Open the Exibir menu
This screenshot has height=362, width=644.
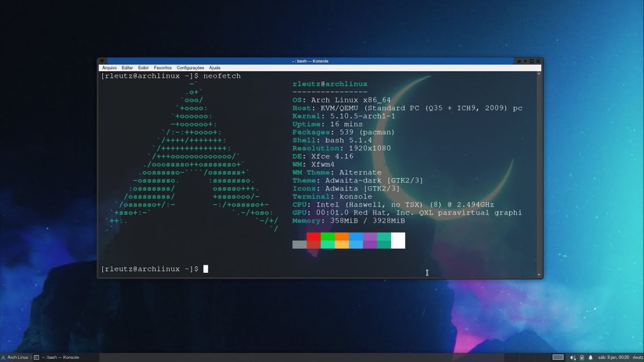(x=143, y=68)
